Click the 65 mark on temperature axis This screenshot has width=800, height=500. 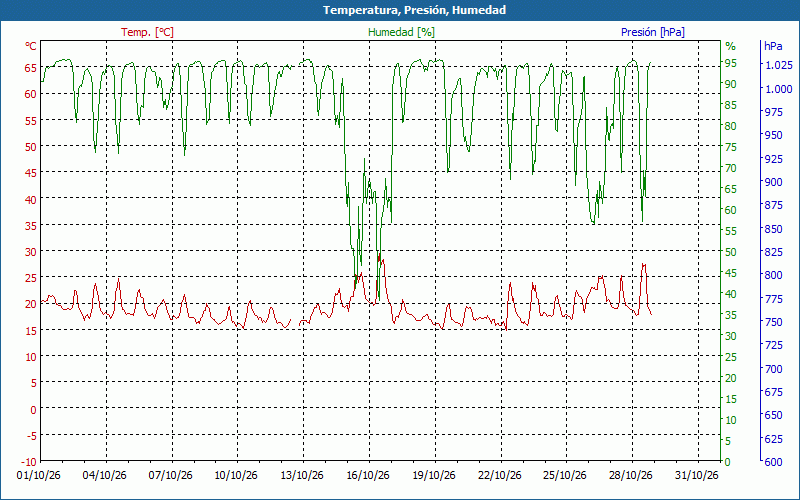tap(31, 67)
